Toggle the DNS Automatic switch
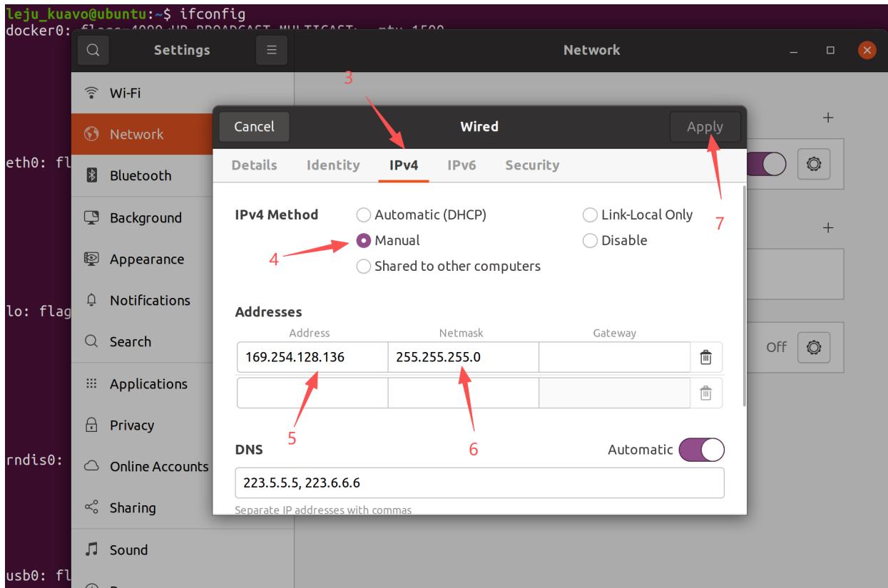888x588 pixels. tap(701, 450)
